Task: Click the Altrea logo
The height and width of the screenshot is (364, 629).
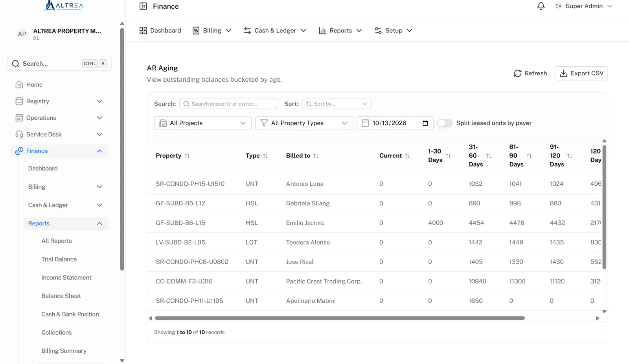Action: coord(63,5)
